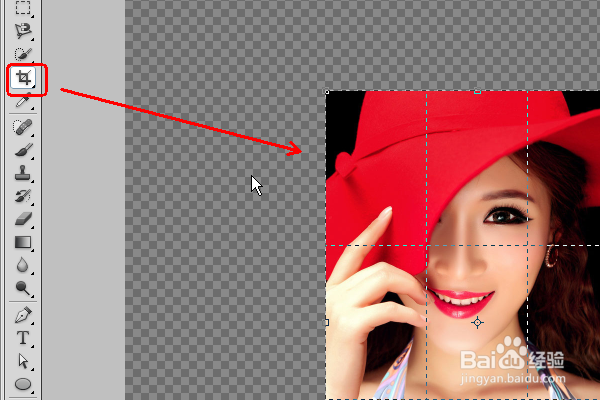Select the History Brush tool

pos(23,196)
